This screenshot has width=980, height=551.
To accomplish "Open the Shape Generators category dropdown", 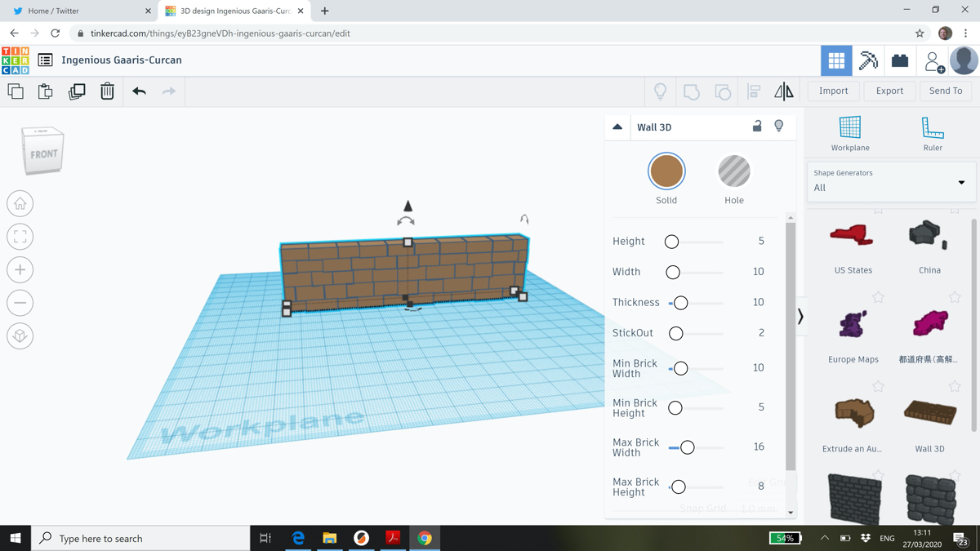I will coord(960,180).
